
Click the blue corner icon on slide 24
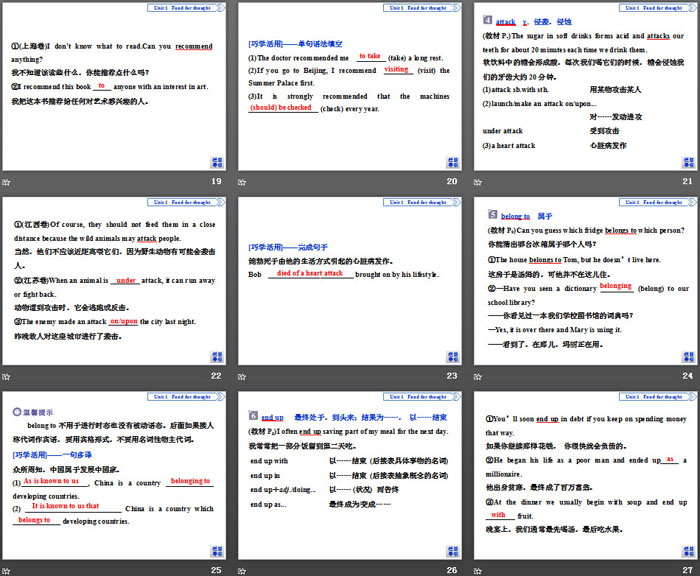(x=688, y=357)
